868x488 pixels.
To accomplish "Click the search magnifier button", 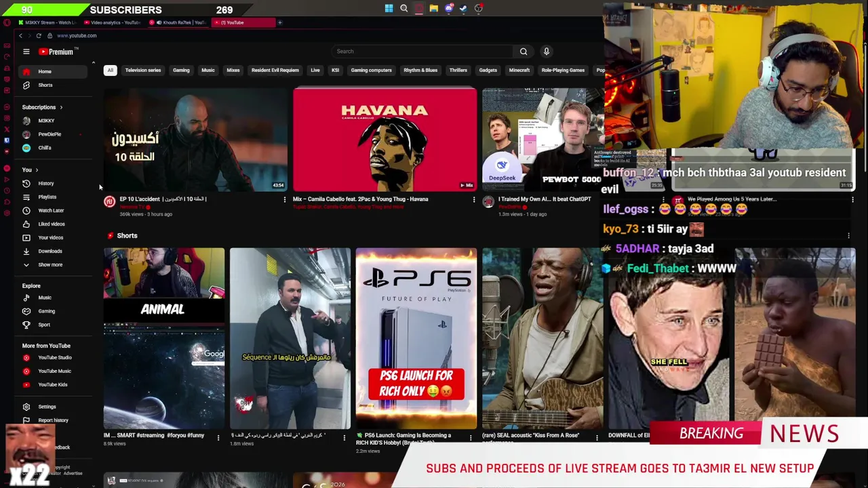I will (524, 52).
